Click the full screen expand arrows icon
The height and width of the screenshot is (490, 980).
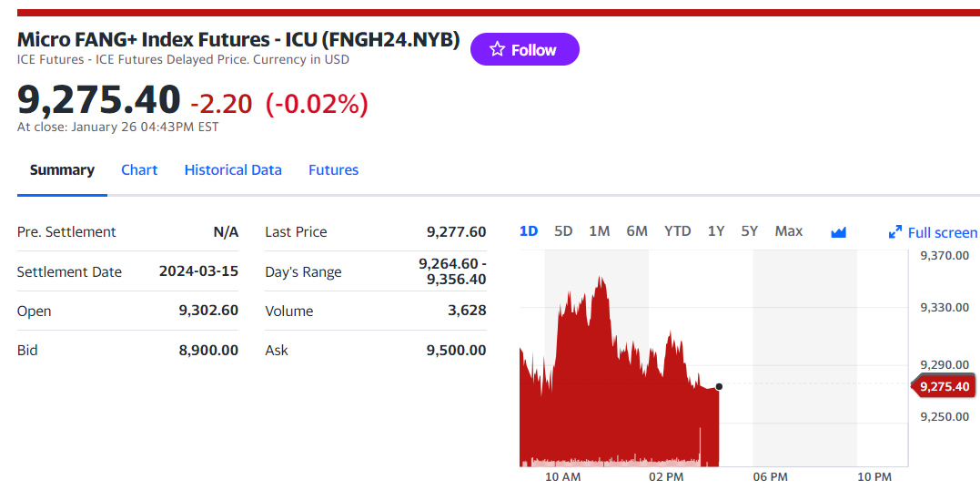895,232
